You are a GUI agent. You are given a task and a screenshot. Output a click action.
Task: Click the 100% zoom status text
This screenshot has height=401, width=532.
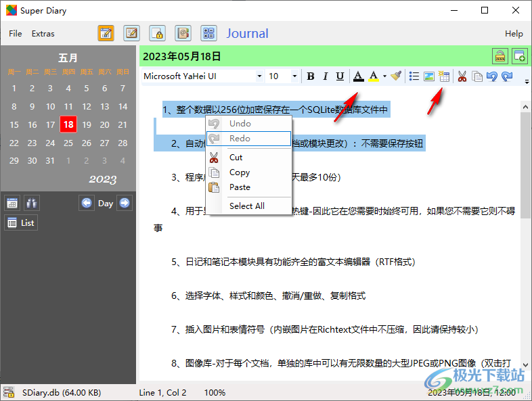[215, 392]
